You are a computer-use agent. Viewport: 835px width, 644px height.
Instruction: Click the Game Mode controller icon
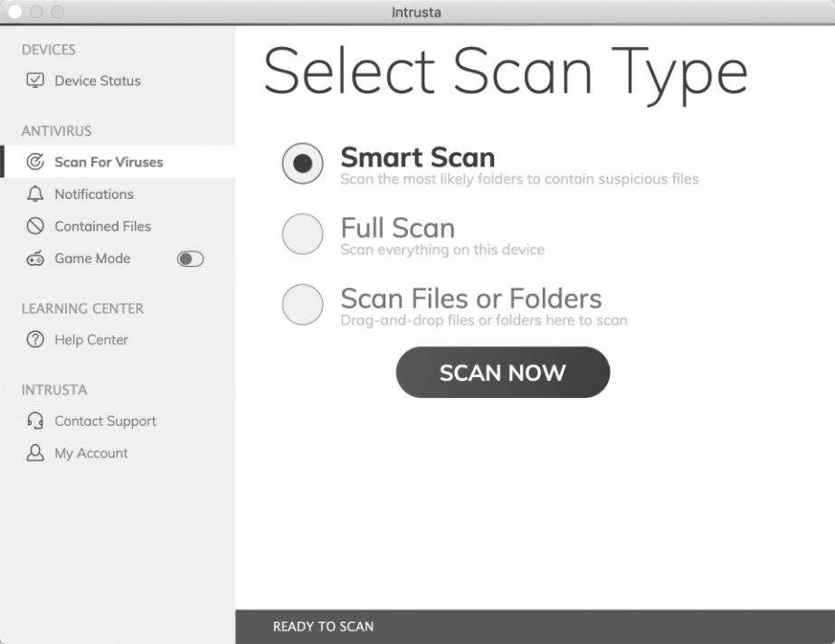(x=34, y=259)
